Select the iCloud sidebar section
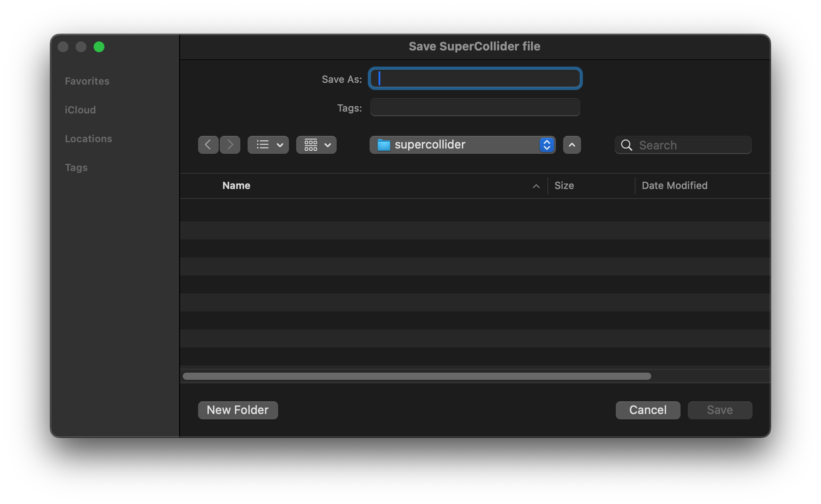Screen dimensions: 821x504 [x=80, y=110]
